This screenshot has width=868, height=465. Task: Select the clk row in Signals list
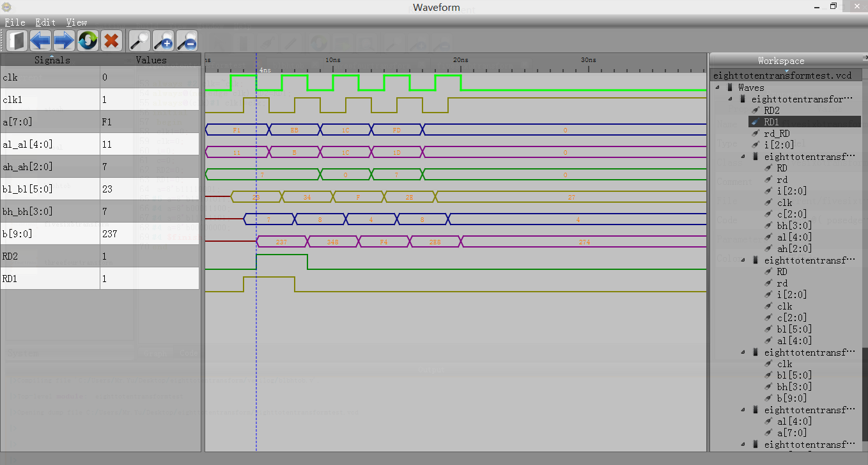point(100,77)
